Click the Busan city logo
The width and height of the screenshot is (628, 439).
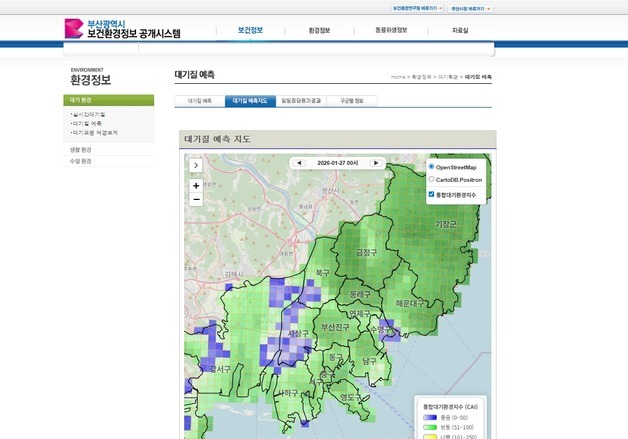[123, 29]
